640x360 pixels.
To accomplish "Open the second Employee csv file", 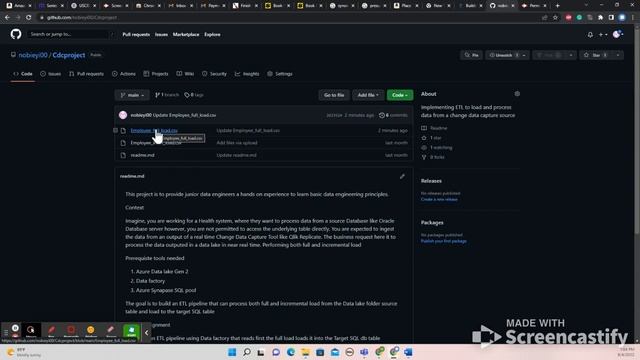I will pos(156,143).
